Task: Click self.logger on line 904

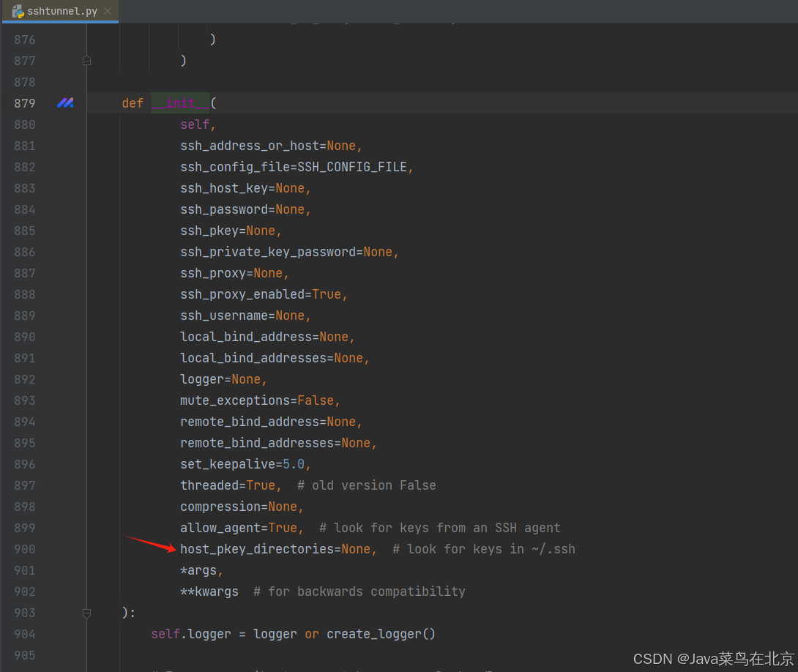Action: (191, 635)
